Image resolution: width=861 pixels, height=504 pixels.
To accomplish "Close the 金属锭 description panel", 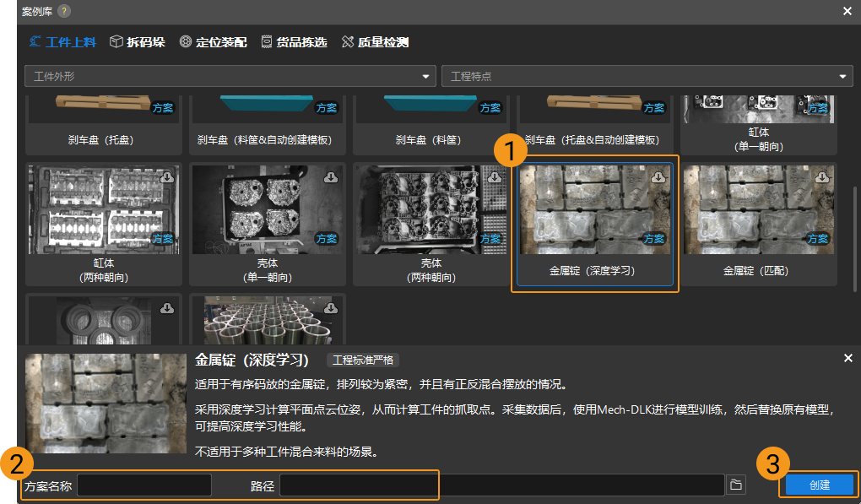I will point(847,358).
